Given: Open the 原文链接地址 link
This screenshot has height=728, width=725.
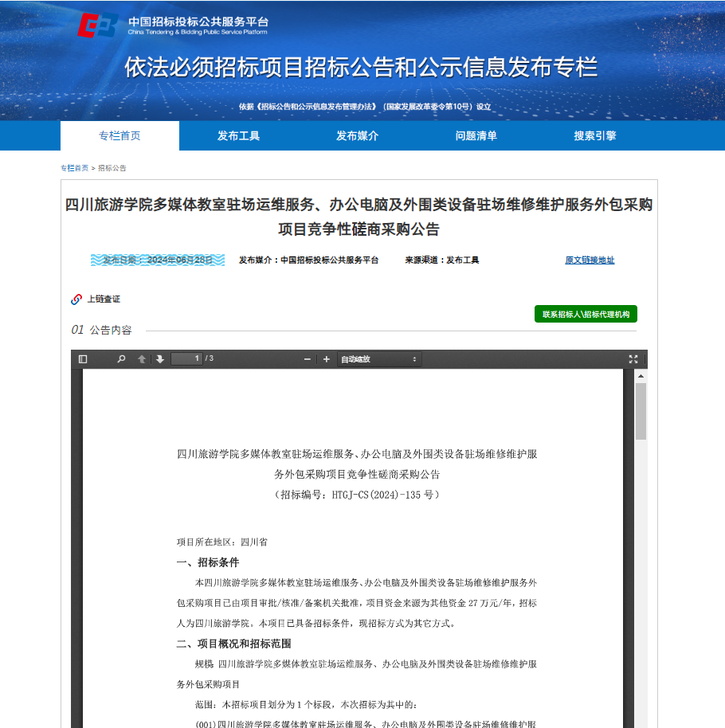Looking at the screenshot, I should point(590,260).
